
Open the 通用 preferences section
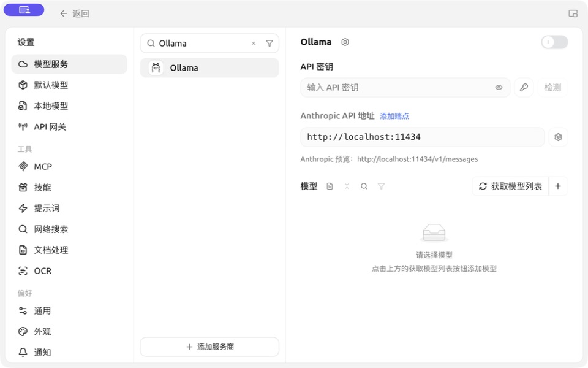click(69, 310)
